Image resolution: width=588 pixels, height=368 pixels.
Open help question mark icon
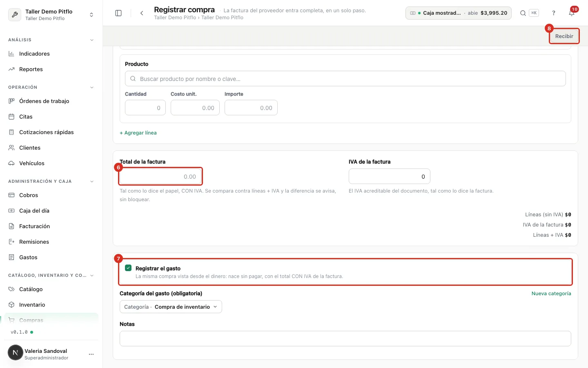(x=553, y=13)
